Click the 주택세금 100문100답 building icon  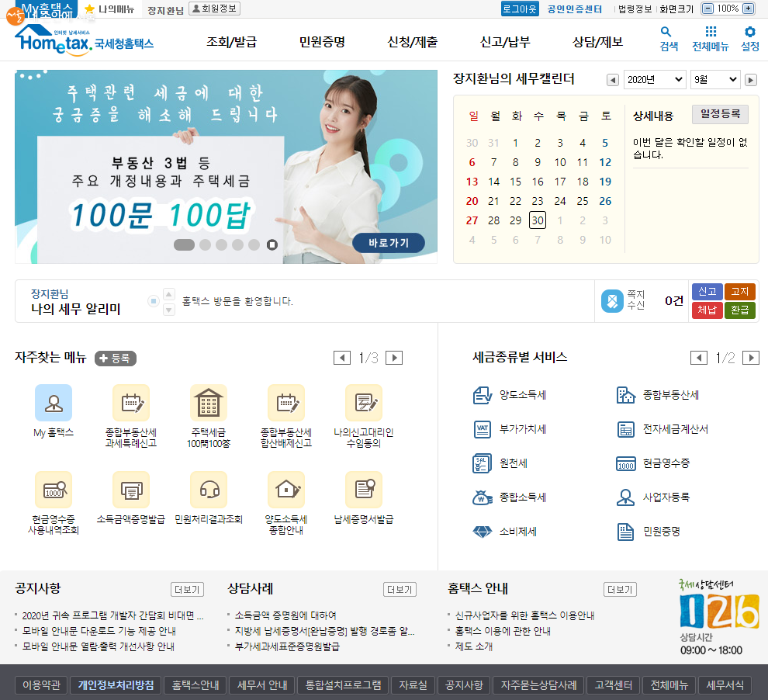209,403
